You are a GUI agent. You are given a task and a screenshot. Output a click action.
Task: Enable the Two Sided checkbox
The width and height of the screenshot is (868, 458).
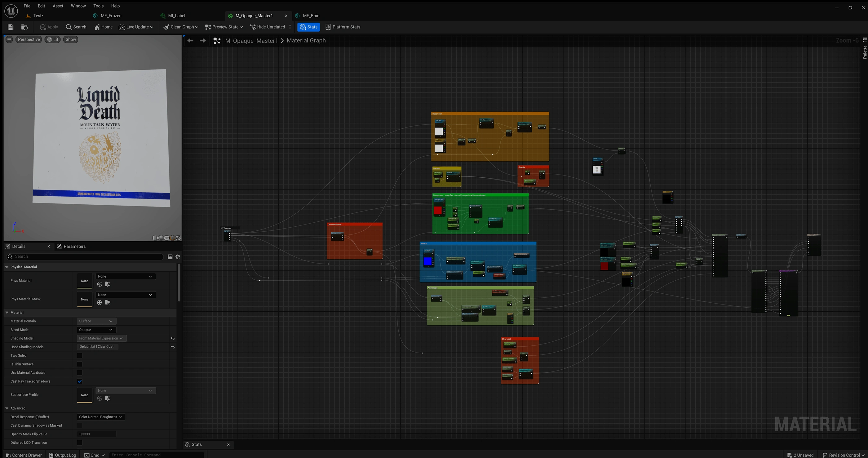(x=80, y=356)
